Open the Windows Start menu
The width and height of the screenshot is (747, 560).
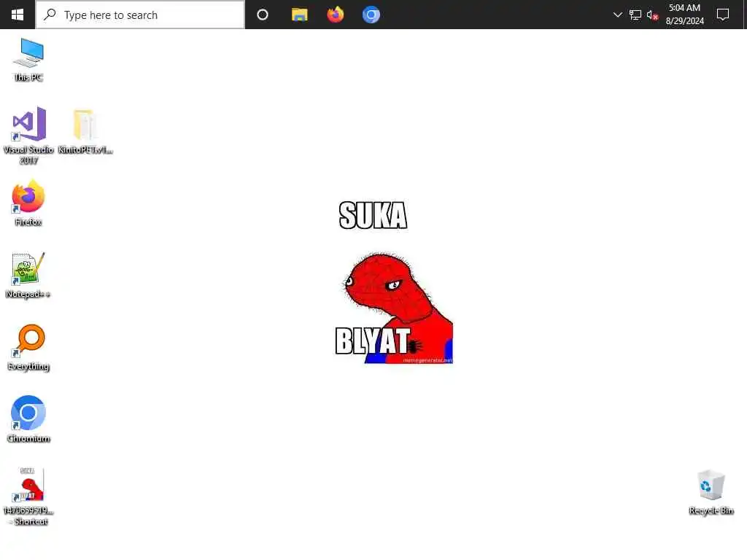pos(18,15)
